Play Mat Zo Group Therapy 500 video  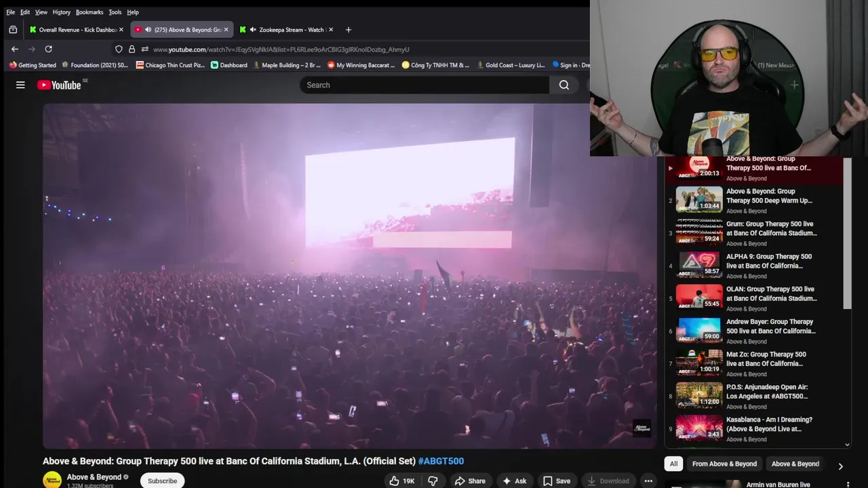[754, 363]
